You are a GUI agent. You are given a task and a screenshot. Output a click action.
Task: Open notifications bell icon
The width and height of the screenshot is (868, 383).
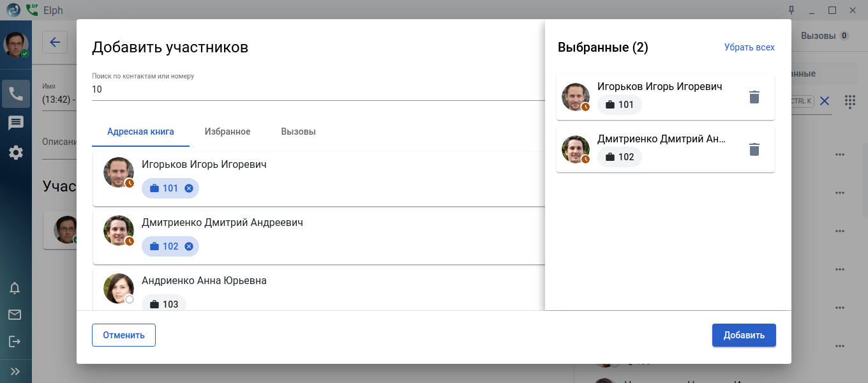click(x=15, y=288)
